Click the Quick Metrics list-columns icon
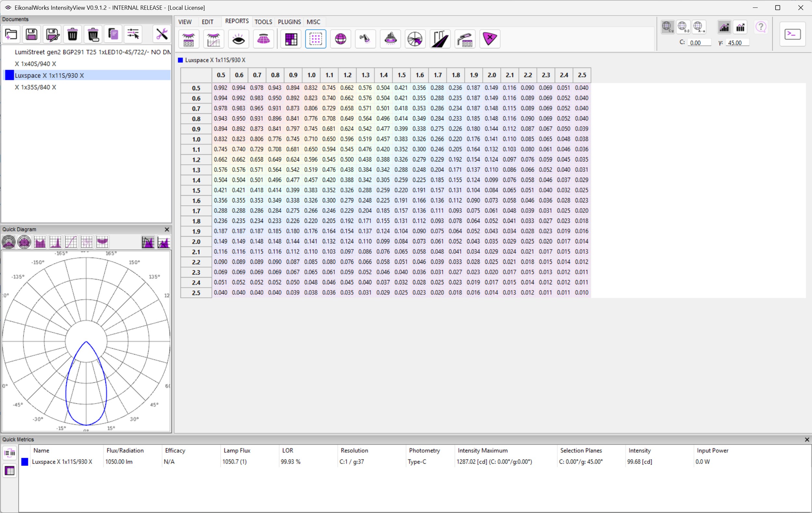Viewport: 812px width, 513px height. (10, 453)
